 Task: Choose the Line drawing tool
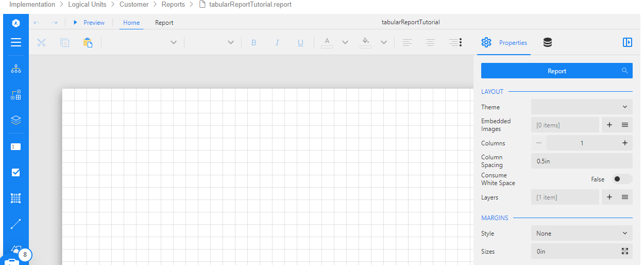[x=16, y=224]
